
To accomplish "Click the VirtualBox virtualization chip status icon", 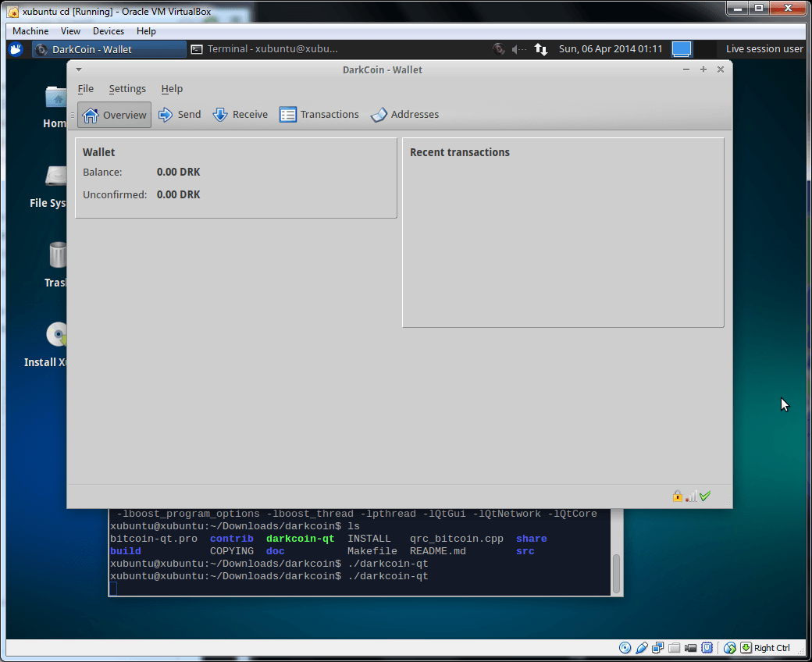I will pyautogui.click(x=707, y=647).
